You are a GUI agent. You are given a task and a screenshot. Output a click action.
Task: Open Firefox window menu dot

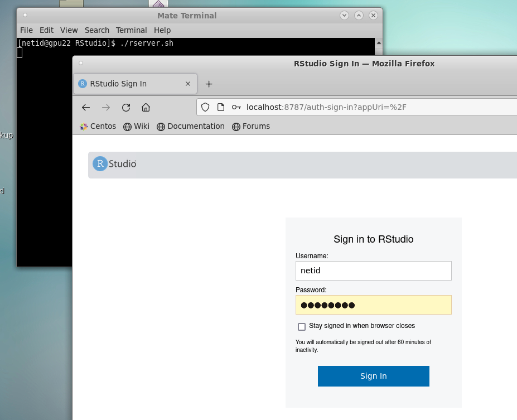[81, 63]
